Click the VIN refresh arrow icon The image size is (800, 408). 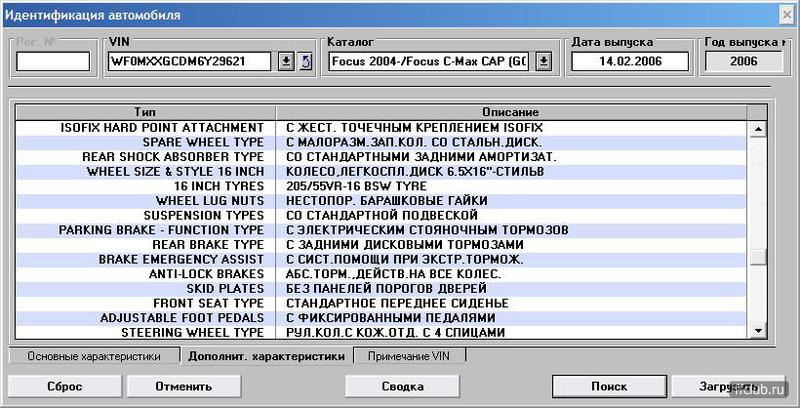click(x=306, y=62)
